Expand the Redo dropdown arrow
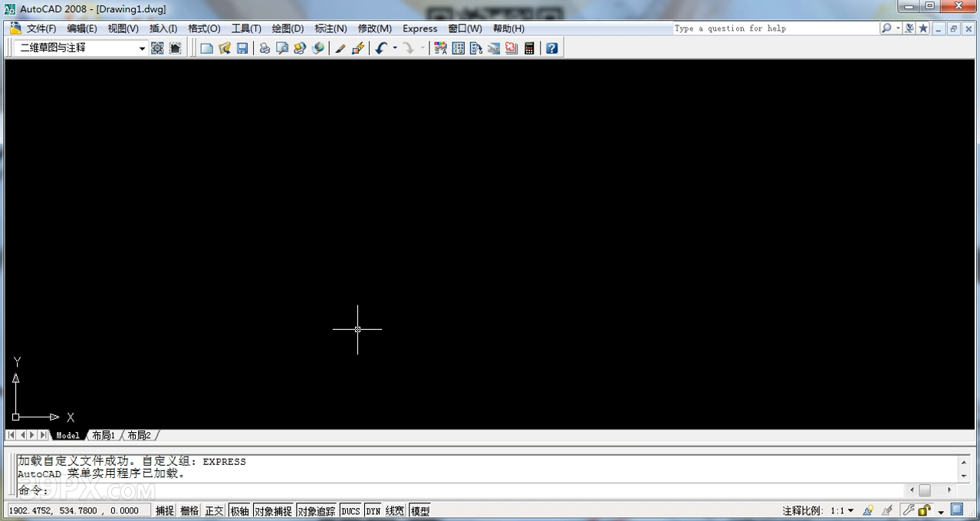This screenshot has height=521, width=980. tap(421, 48)
